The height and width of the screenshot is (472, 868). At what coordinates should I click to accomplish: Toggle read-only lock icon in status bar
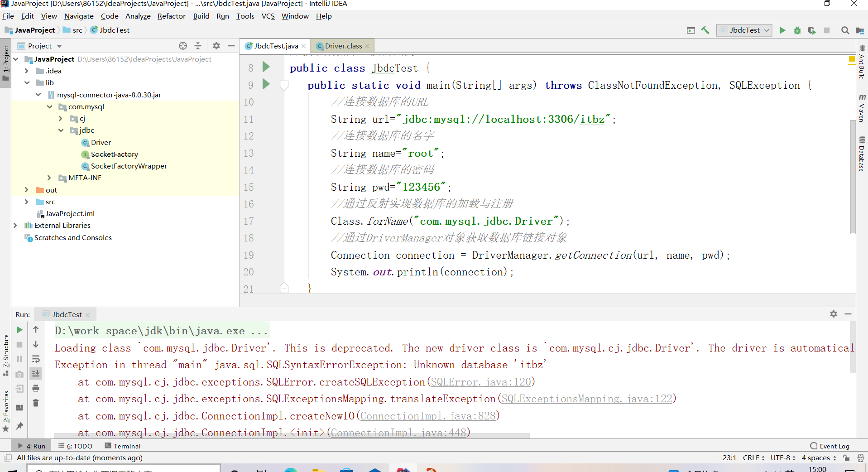click(x=846, y=458)
